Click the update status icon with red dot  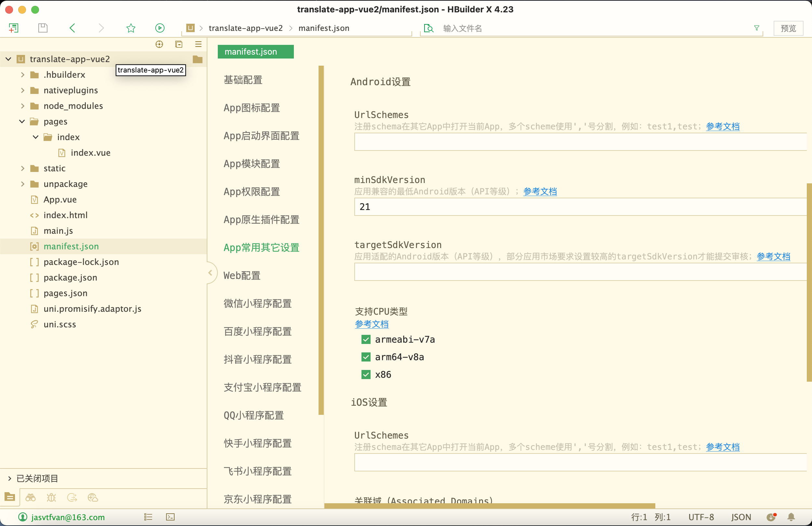point(771,517)
